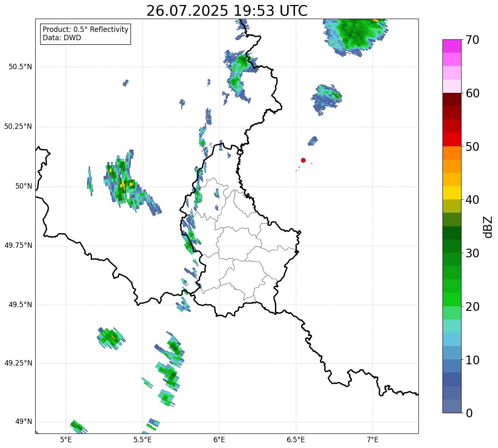The width and height of the screenshot is (498, 448).
Task: Click the 50.25°N latitude label
Action: coord(18,126)
